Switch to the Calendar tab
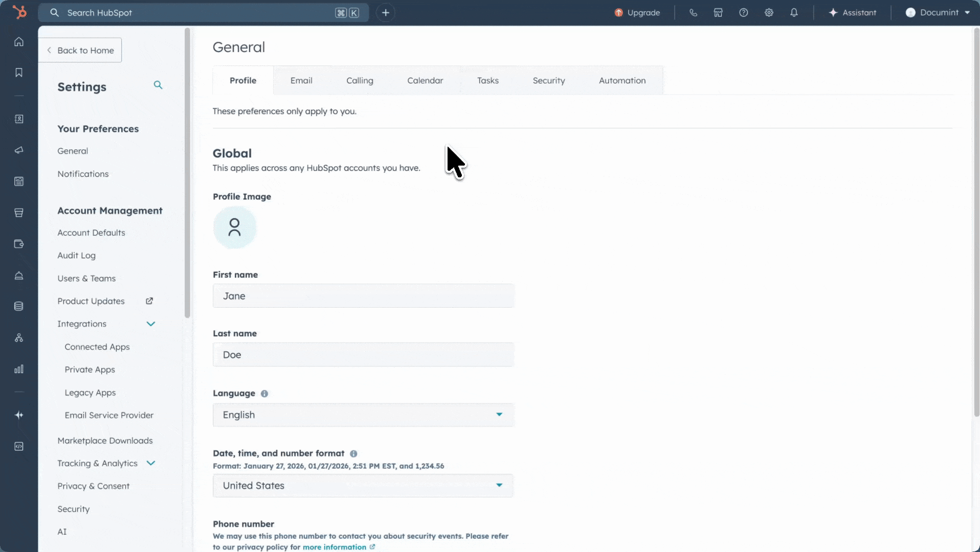The width and height of the screenshot is (980, 552). coord(425,81)
